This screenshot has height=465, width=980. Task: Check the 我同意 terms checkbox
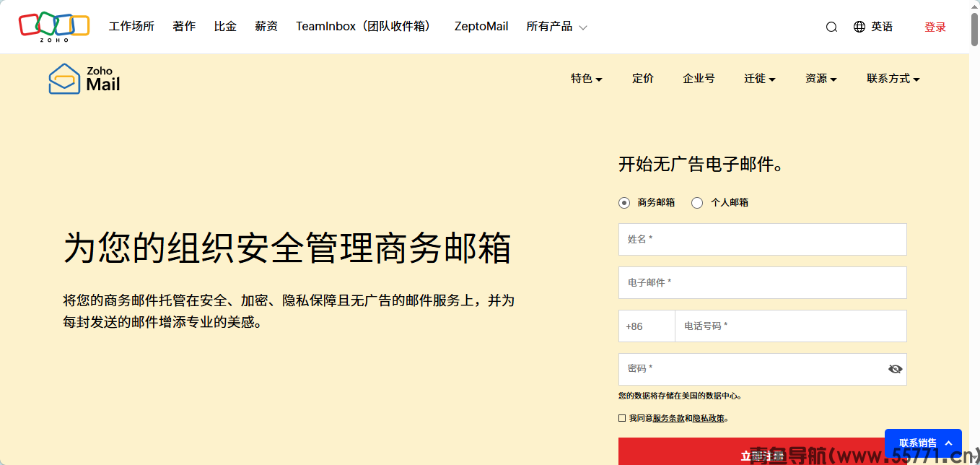[x=622, y=418]
